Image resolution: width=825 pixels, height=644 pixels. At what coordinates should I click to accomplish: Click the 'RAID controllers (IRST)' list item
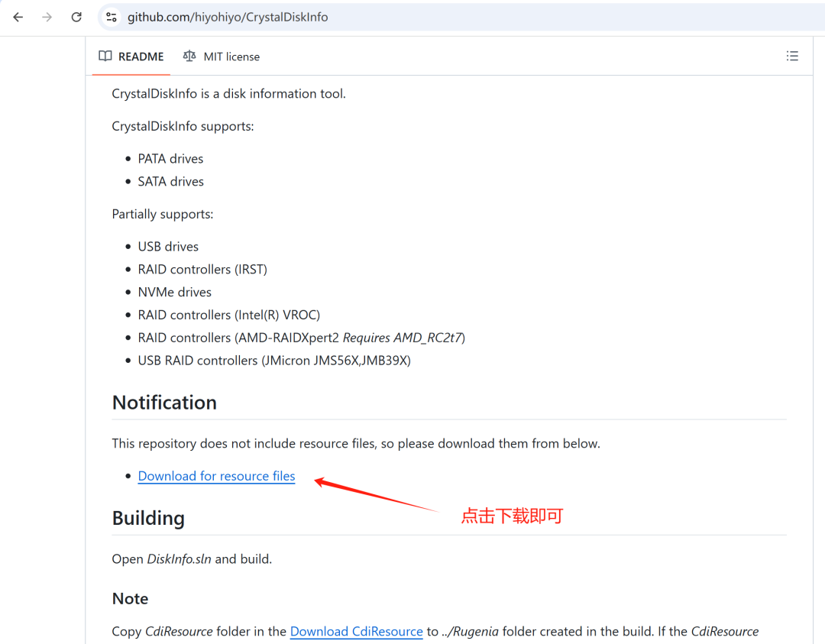tap(202, 270)
